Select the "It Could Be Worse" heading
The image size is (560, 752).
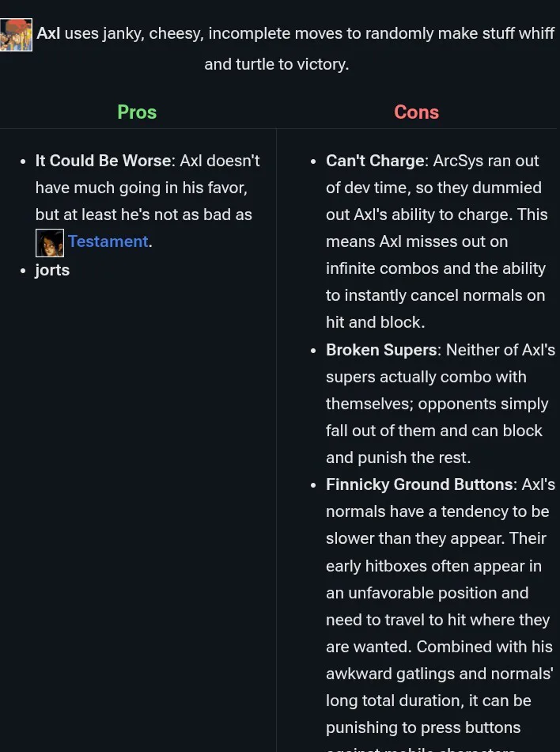click(x=103, y=161)
